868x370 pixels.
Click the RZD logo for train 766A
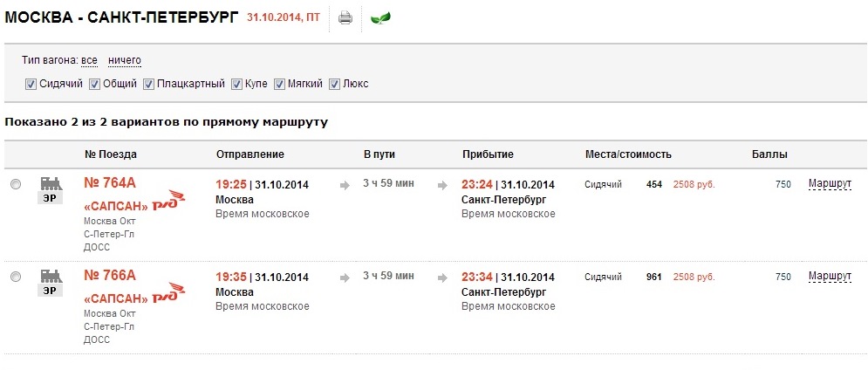[x=168, y=294]
